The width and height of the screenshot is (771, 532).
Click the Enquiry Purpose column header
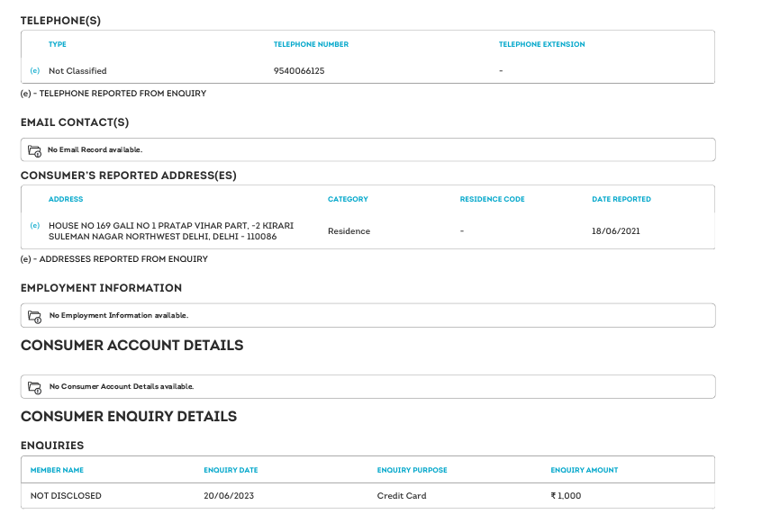[x=412, y=470]
